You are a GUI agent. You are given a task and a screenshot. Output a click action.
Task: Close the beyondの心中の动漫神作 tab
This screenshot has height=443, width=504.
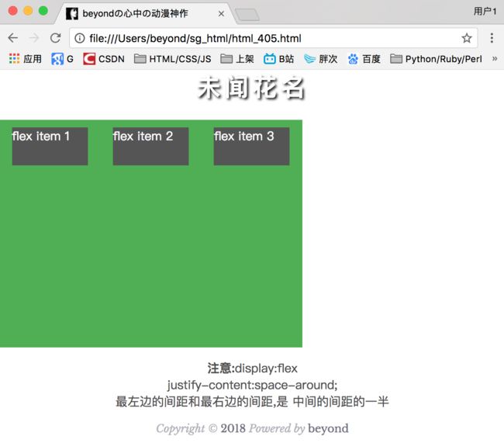(x=221, y=14)
